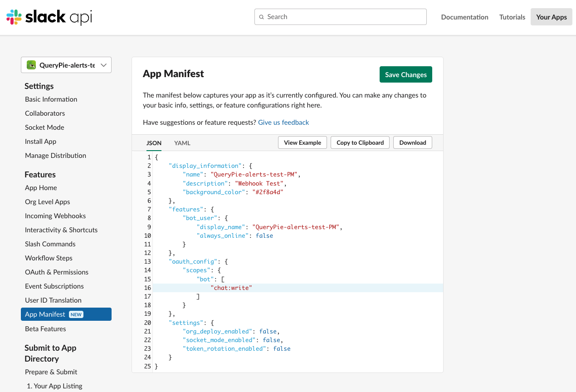Open App Home feature page

click(41, 188)
